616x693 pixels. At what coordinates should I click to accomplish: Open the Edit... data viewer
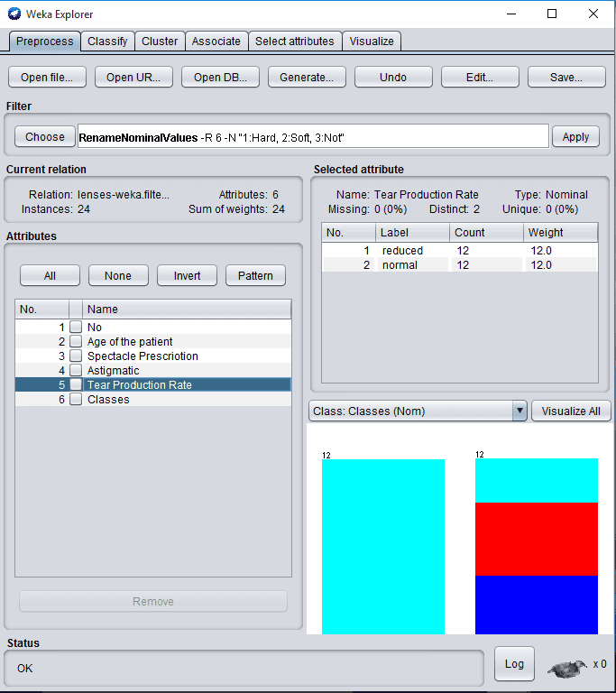480,78
